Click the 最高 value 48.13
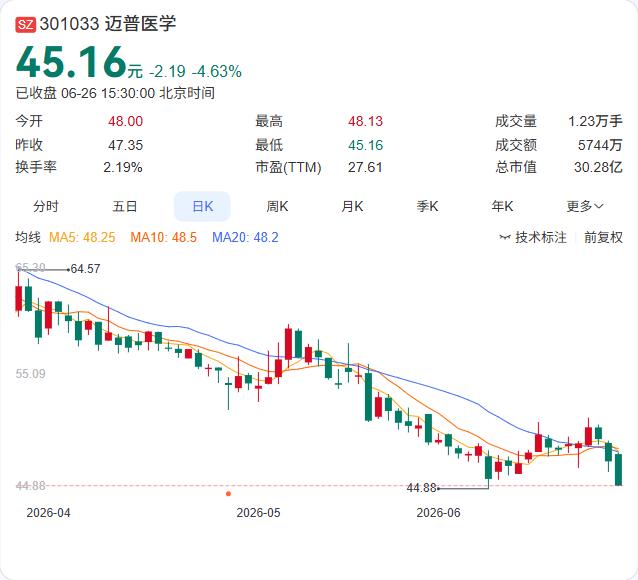The width and height of the screenshot is (638, 580). [x=365, y=121]
